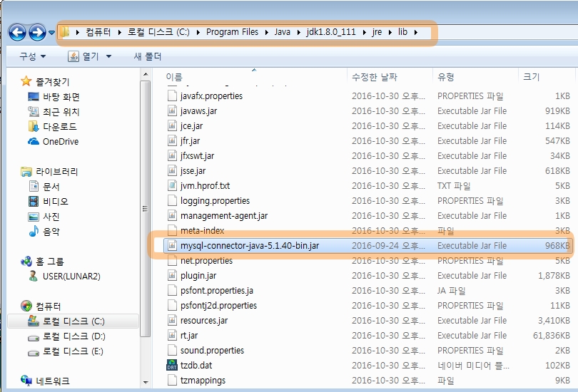
Task: Click the 새 폴더 button
Action: [x=148, y=56]
